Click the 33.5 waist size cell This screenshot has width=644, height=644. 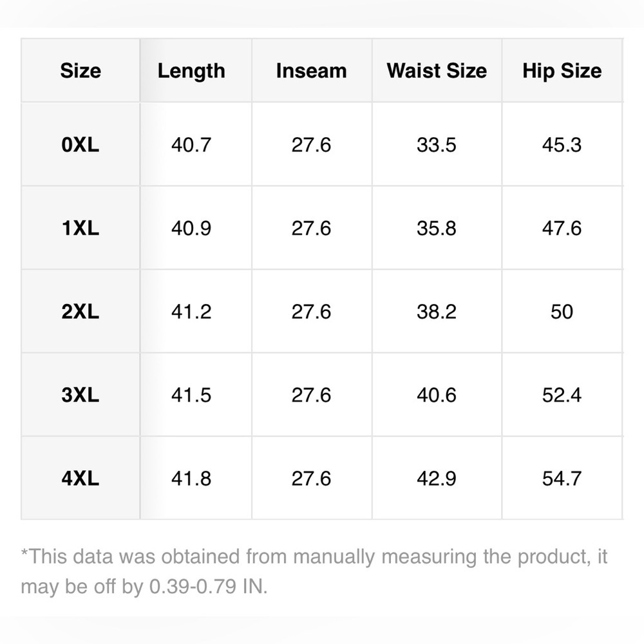coord(437,145)
